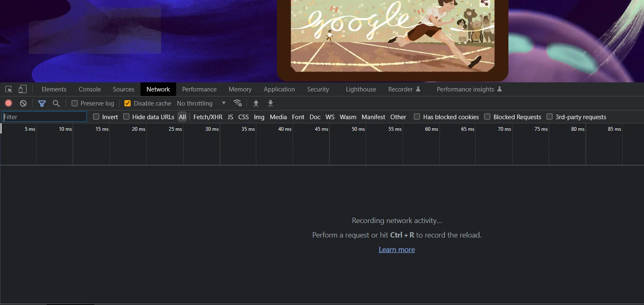Switch to the Elements tab
644x305 pixels.
[54, 89]
